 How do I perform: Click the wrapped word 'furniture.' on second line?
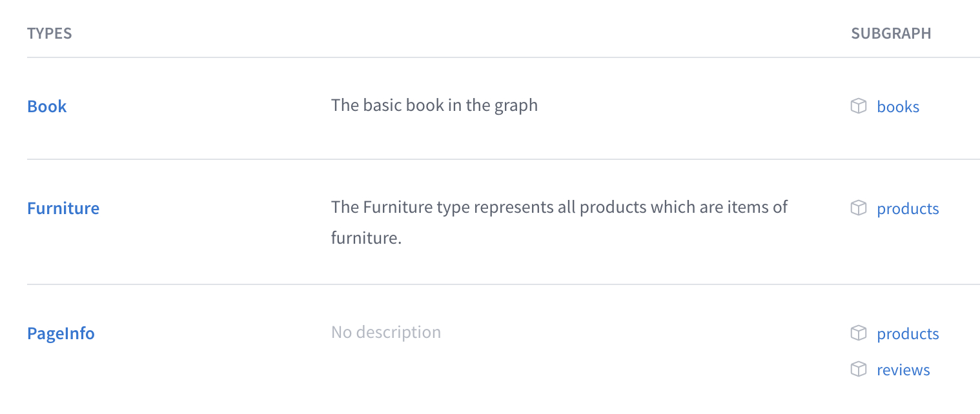(x=366, y=238)
